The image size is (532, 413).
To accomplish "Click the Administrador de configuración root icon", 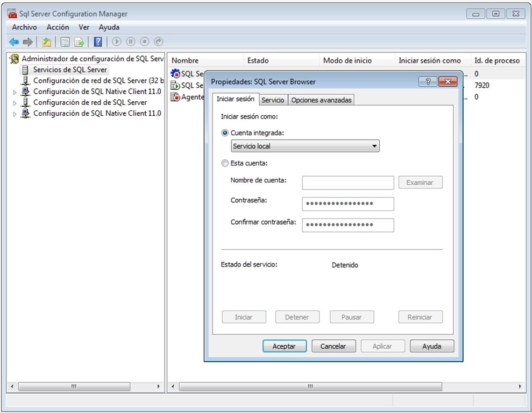I will coord(15,59).
